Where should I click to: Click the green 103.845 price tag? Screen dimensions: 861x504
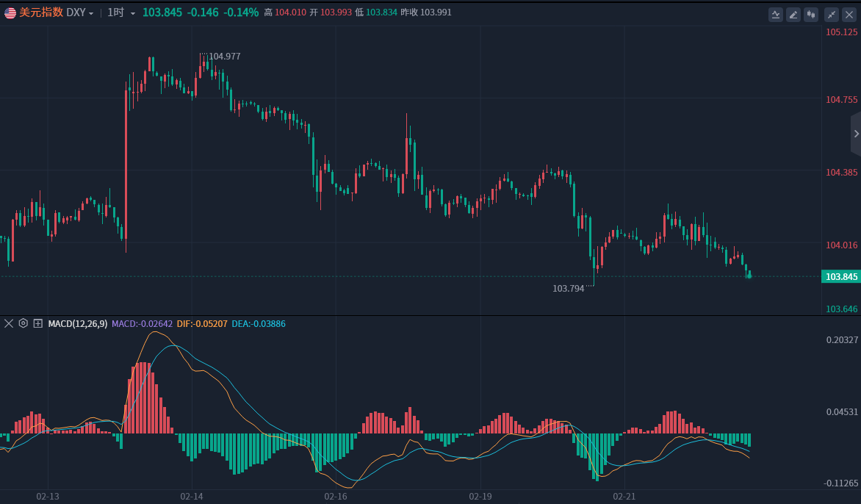841,277
